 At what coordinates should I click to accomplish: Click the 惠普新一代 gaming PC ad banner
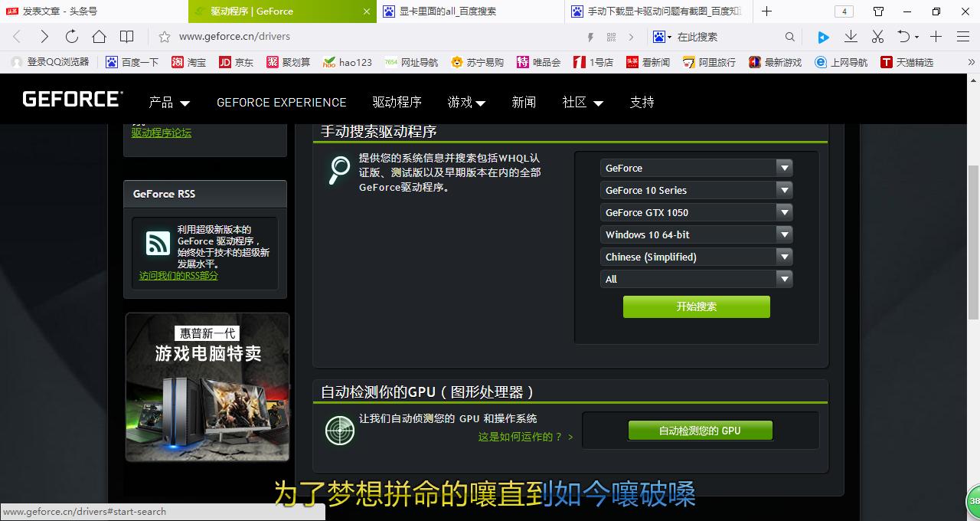pos(207,387)
